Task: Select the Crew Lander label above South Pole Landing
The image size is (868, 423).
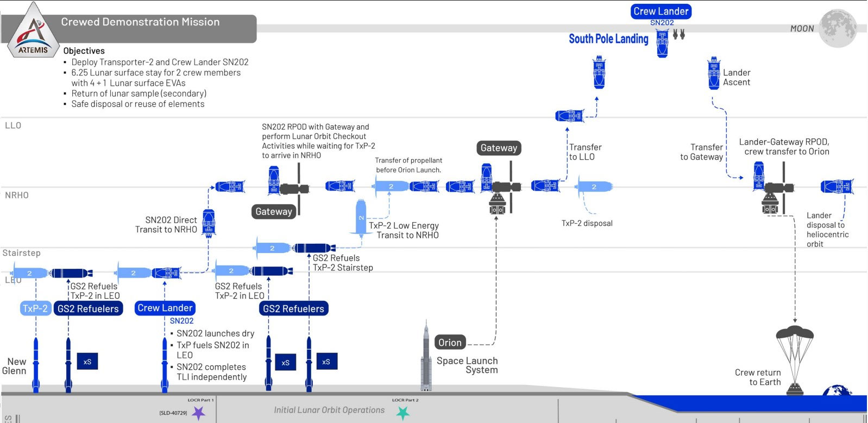Action: pyautogui.click(x=661, y=11)
